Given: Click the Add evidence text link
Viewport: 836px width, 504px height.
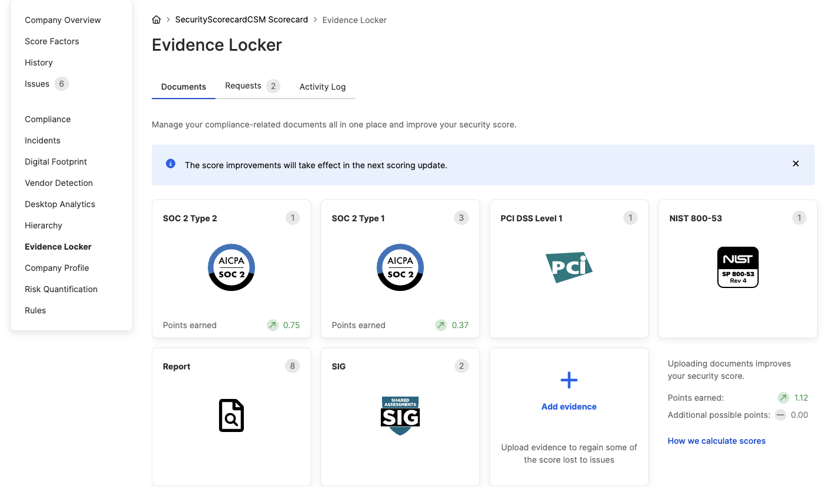Looking at the screenshot, I should coord(569,407).
